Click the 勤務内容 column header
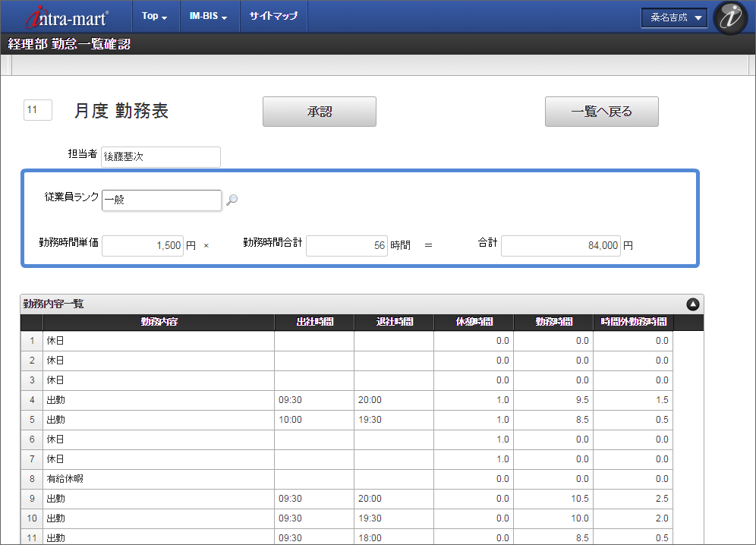Viewport: 756px width, 545px height. point(159,322)
